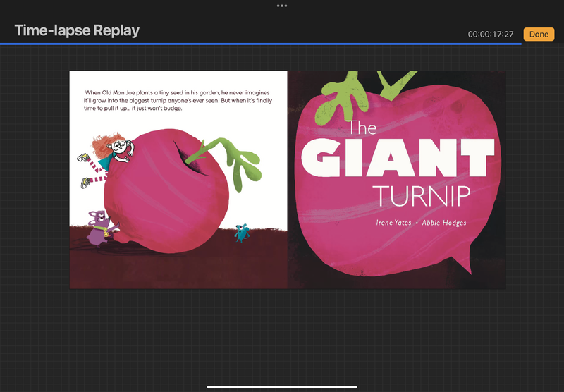Click the blue replay progress bar
Image resolution: width=564 pixels, height=392 pixels.
pos(261,44)
